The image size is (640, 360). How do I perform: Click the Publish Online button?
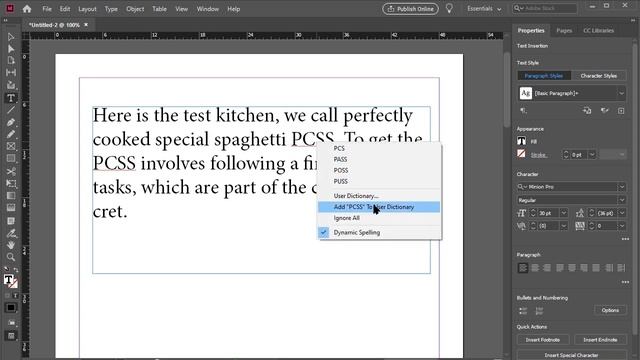click(411, 9)
